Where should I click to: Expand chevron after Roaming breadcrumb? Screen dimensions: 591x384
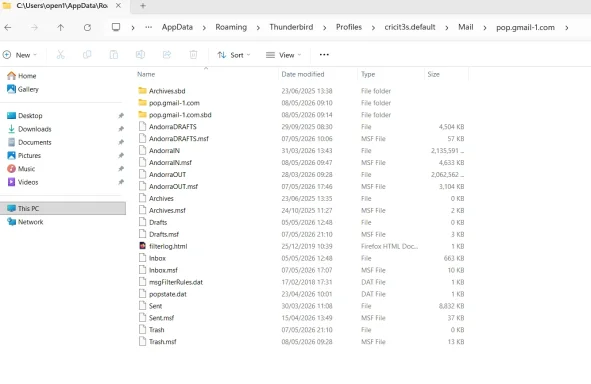(258, 28)
